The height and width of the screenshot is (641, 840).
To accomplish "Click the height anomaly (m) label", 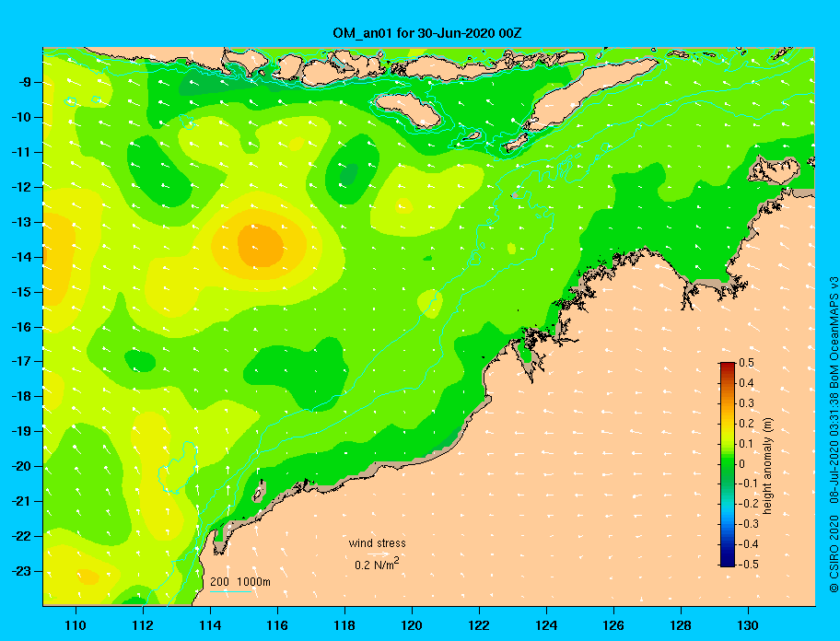I will tap(767, 466).
